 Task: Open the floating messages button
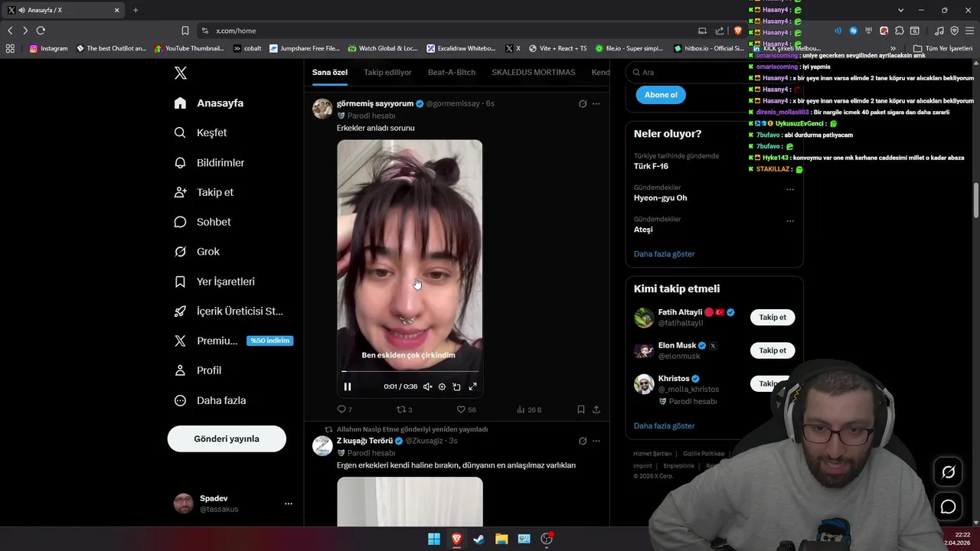click(x=948, y=507)
